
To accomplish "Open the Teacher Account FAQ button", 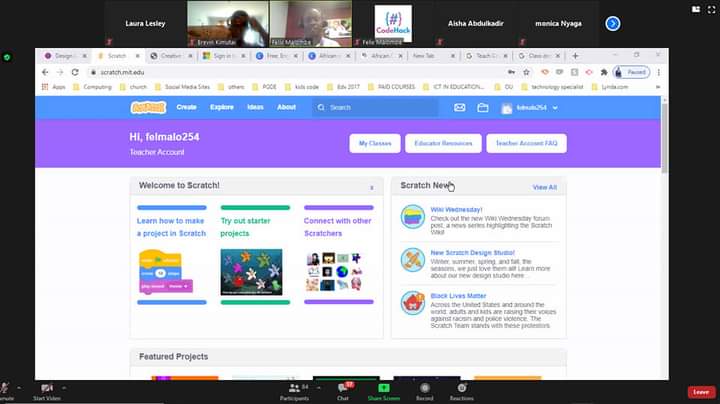I will pyautogui.click(x=527, y=143).
